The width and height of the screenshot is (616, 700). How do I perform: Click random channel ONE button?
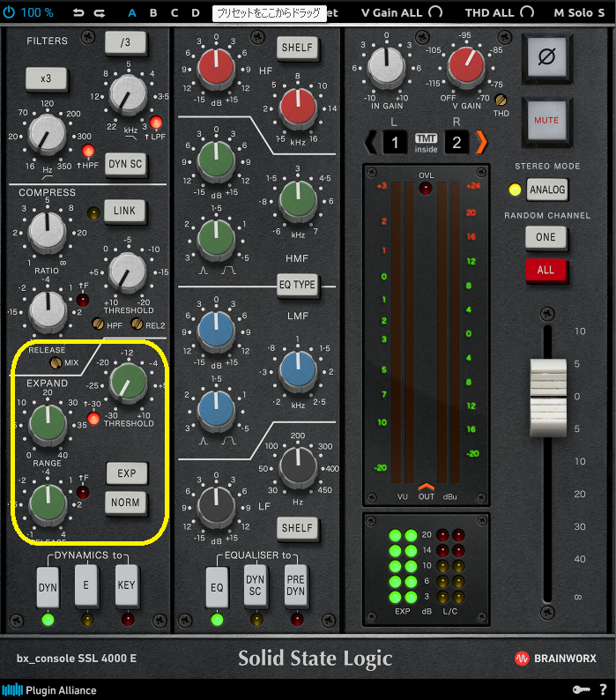[x=545, y=237]
